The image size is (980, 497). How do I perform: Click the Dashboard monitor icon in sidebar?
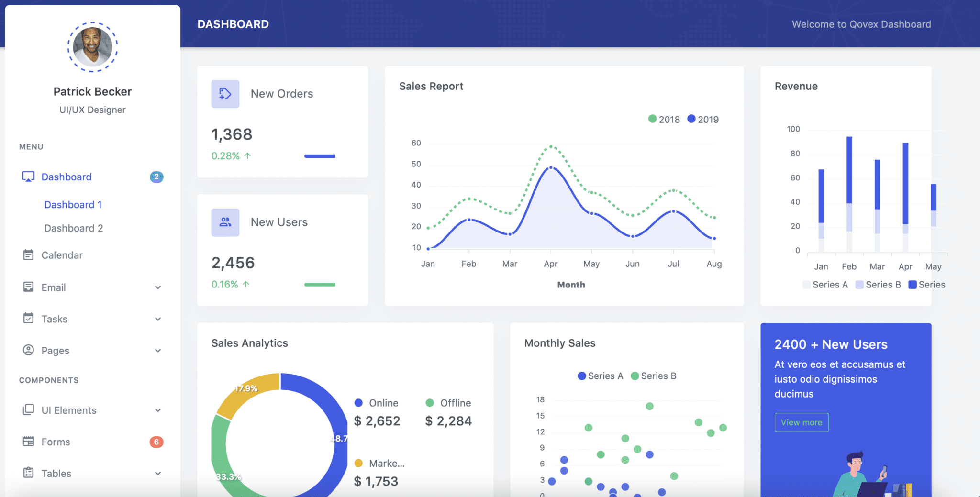(x=28, y=177)
